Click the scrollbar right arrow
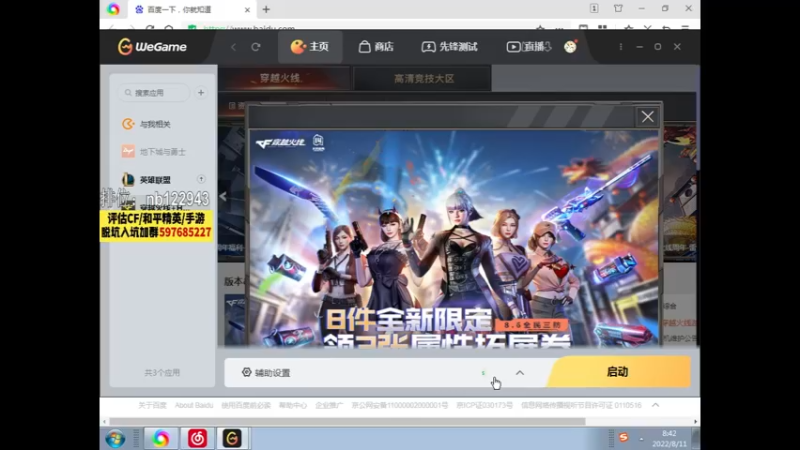 coord(695,421)
